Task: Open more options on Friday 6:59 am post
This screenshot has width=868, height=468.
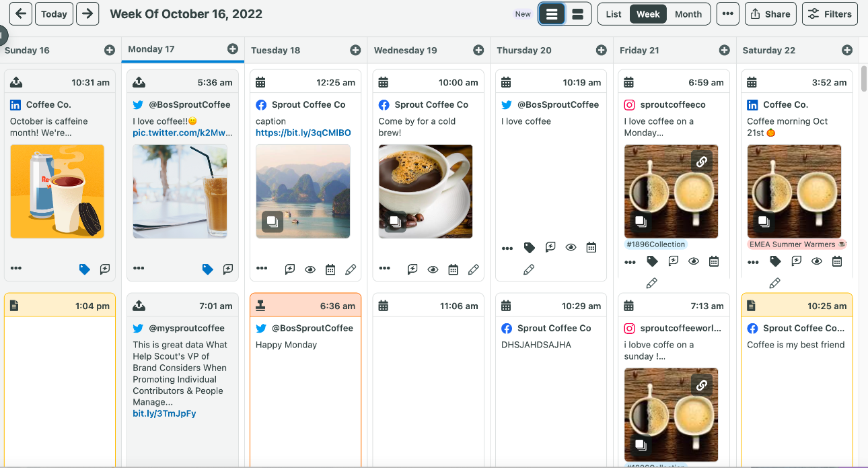Action: click(630, 262)
